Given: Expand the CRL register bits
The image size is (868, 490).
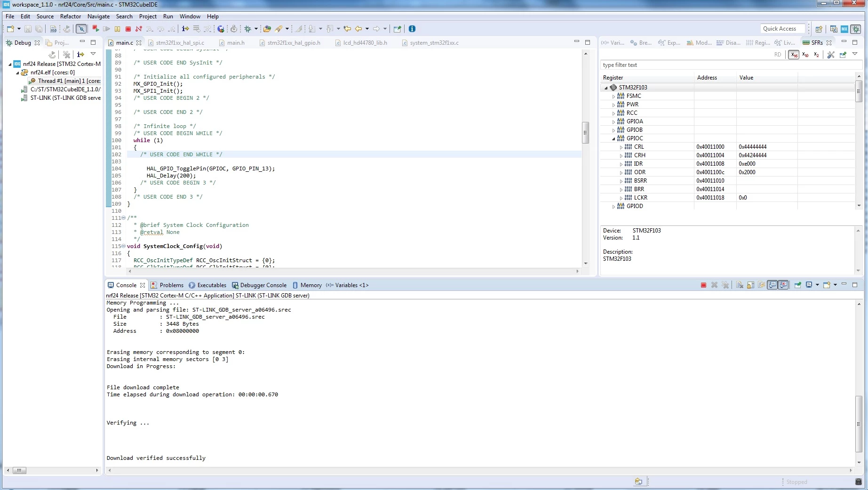Looking at the screenshot, I should point(621,147).
